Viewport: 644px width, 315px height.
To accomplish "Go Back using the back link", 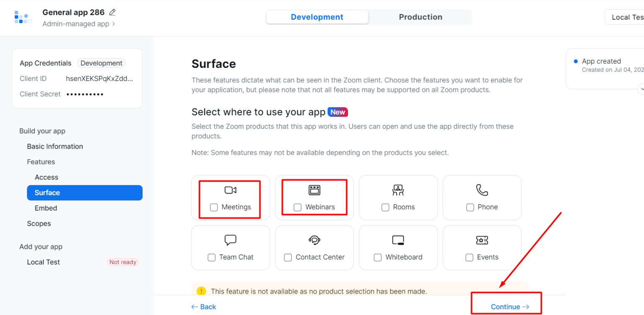I will pos(204,307).
